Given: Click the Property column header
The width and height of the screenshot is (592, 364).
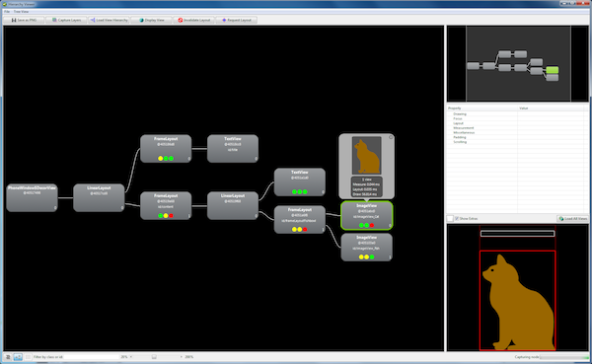Looking at the screenshot, I should tap(481, 109).
